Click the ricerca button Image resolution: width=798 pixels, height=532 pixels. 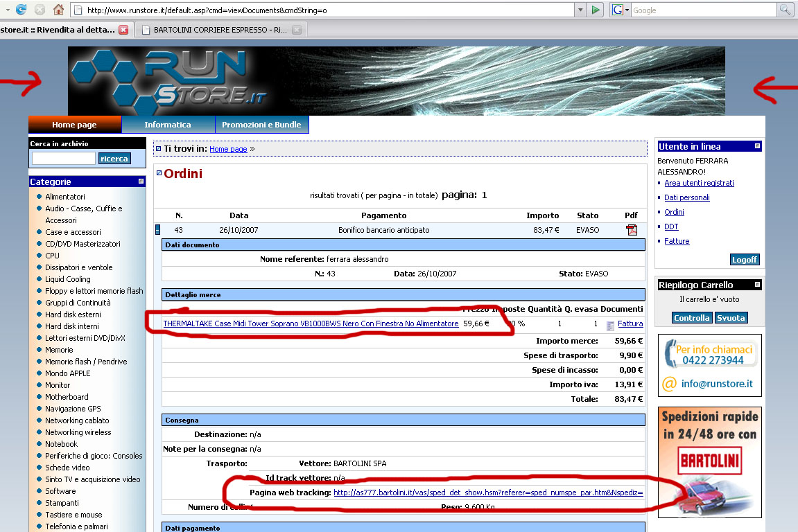pyautogui.click(x=114, y=159)
